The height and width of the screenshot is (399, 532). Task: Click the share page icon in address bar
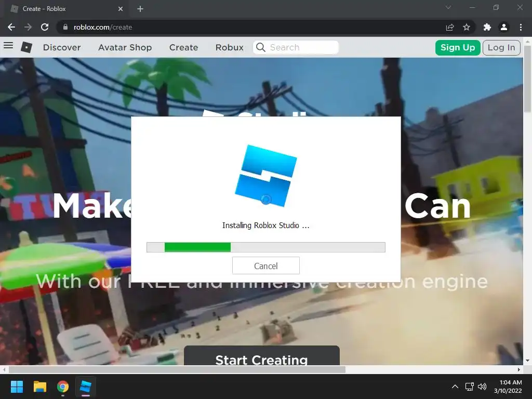pyautogui.click(x=450, y=27)
